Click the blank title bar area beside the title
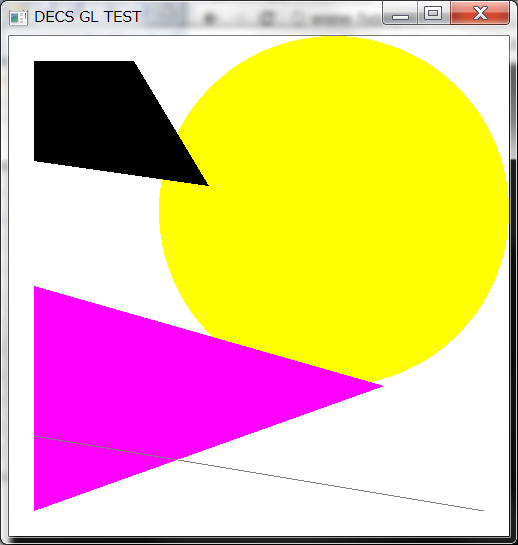This screenshot has height=545, width=518. [261, 17]
